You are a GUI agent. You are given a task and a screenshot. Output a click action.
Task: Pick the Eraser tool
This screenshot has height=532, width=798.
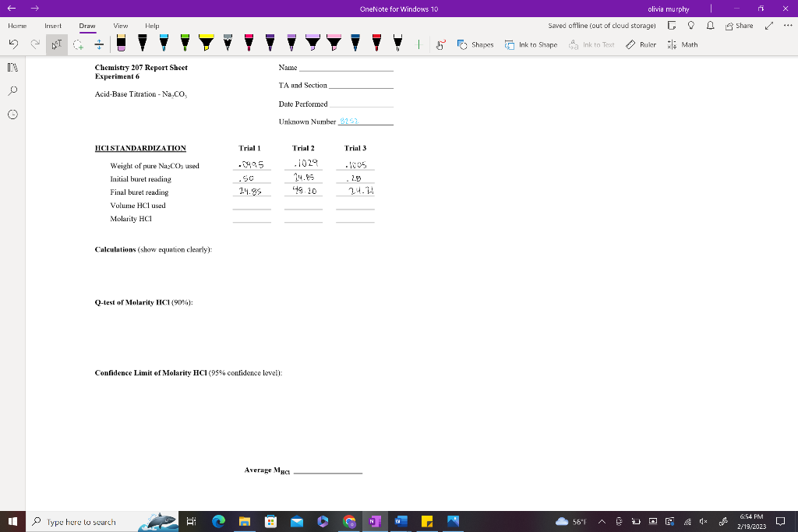[121, 43]
